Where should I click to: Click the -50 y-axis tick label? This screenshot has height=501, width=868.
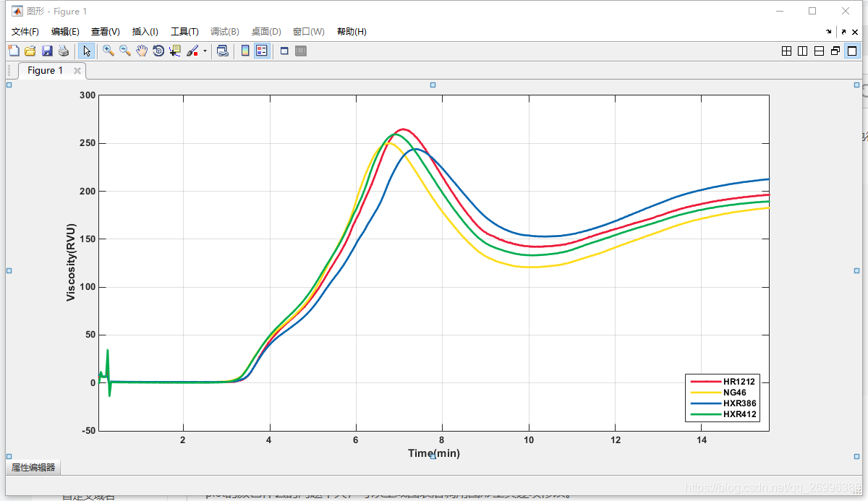(x=87, y=431)
